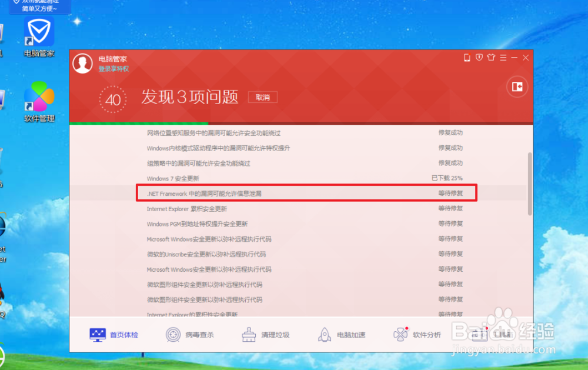Click the score circle showing 40
This screenshot has width=588, height=370.
pyautogui.click(x=112, y=99)
